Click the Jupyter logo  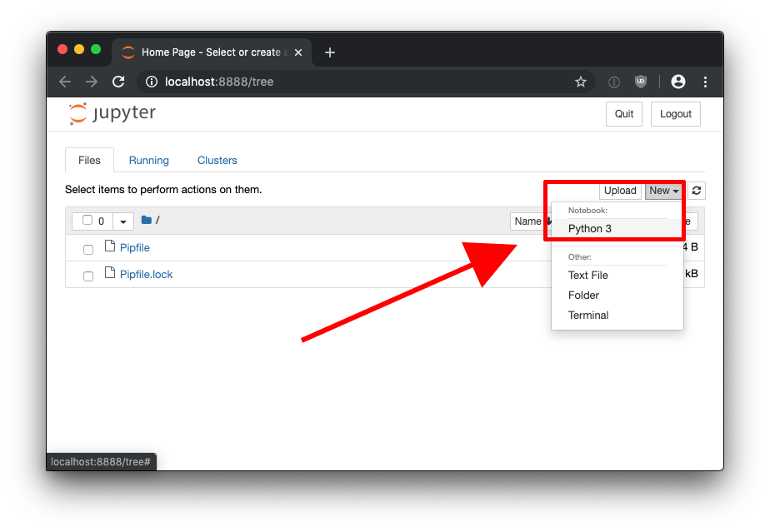click(x=112, y=113)
